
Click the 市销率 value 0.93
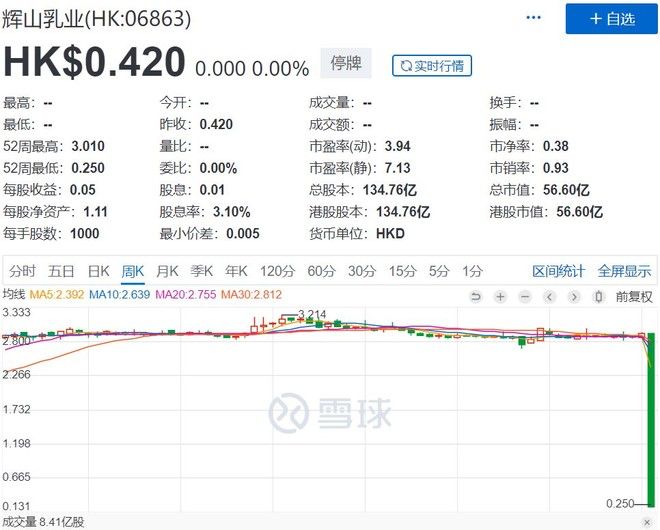pyautogui.click(x=556, y=168)
